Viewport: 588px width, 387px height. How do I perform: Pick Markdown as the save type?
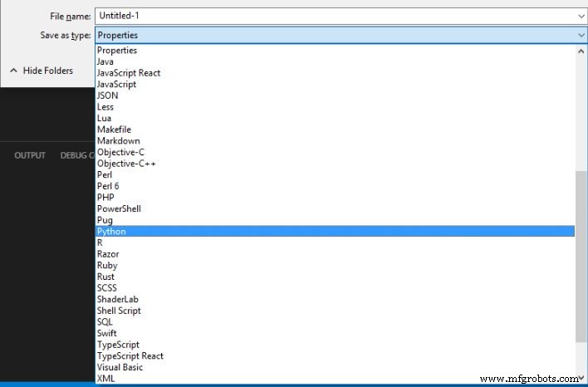coord(118,141)
